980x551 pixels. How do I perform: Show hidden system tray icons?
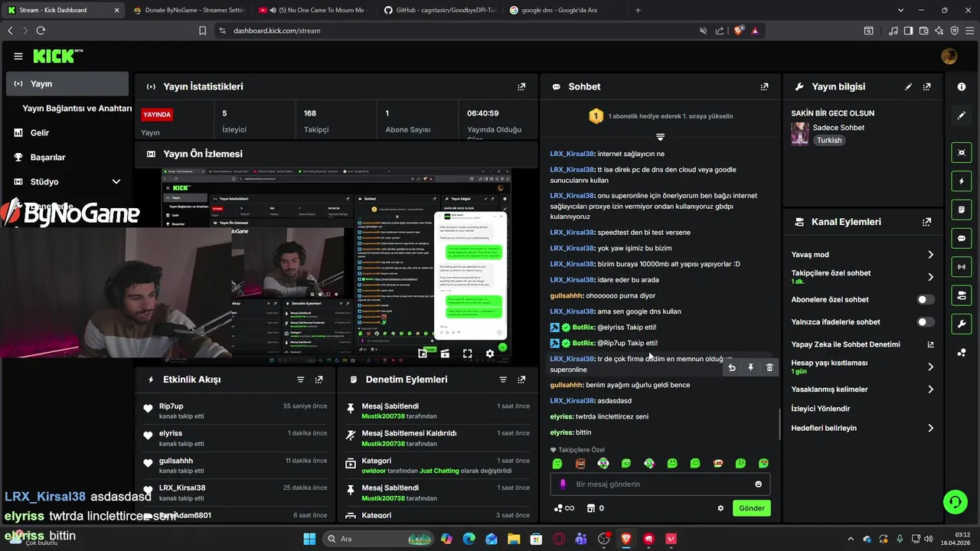tap(851, 539)
